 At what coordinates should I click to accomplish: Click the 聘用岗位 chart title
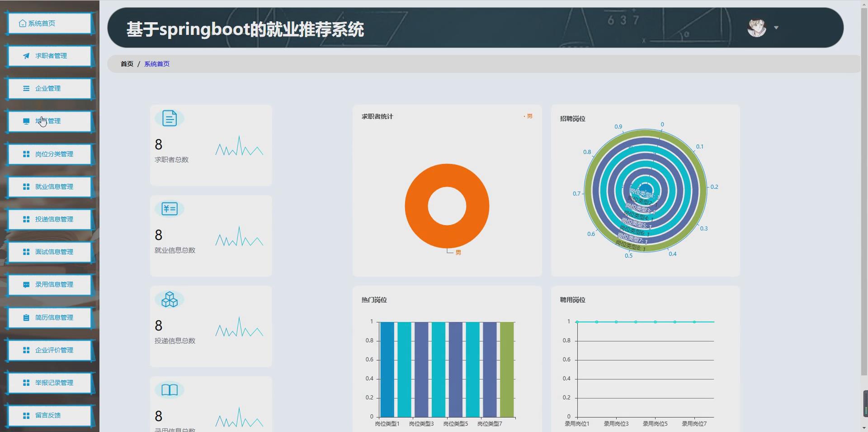573,300
